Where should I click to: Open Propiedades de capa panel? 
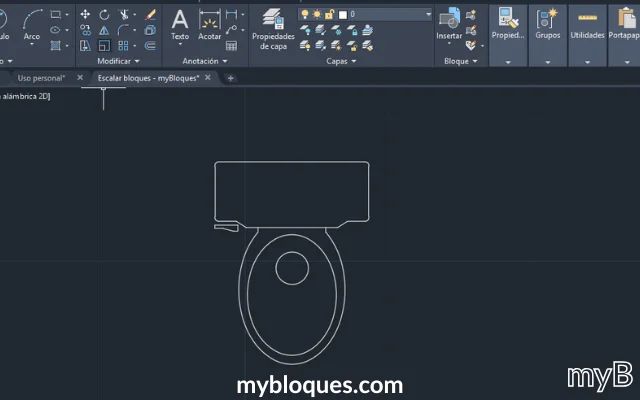click(272, 26)
